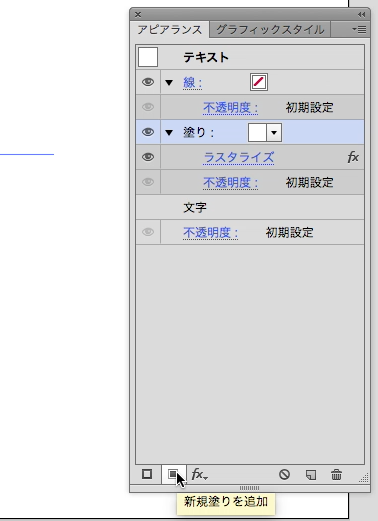Image resolution: width=378 pixels, height=521 pixels.
Task: Open the ラスタライズ effect link
Action: [239, 157]
